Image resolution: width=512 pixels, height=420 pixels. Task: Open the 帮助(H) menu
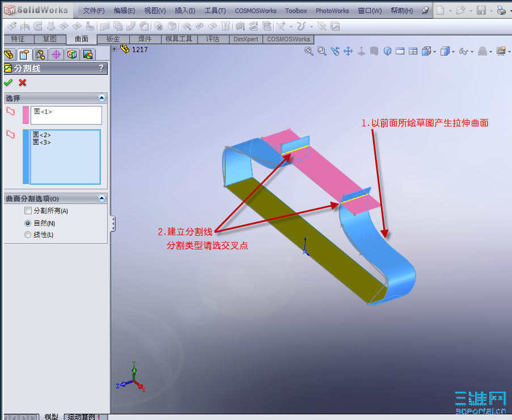point(402,11)
